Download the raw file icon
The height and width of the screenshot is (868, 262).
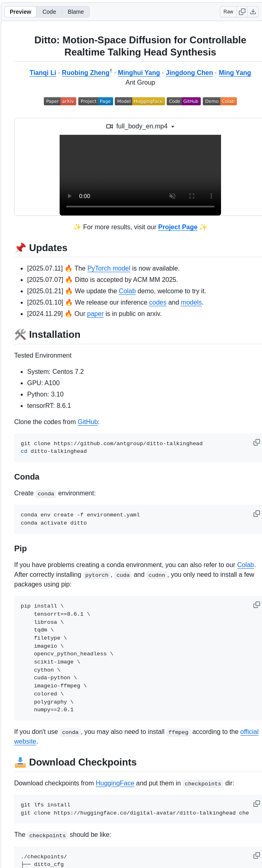pos(253,12)
